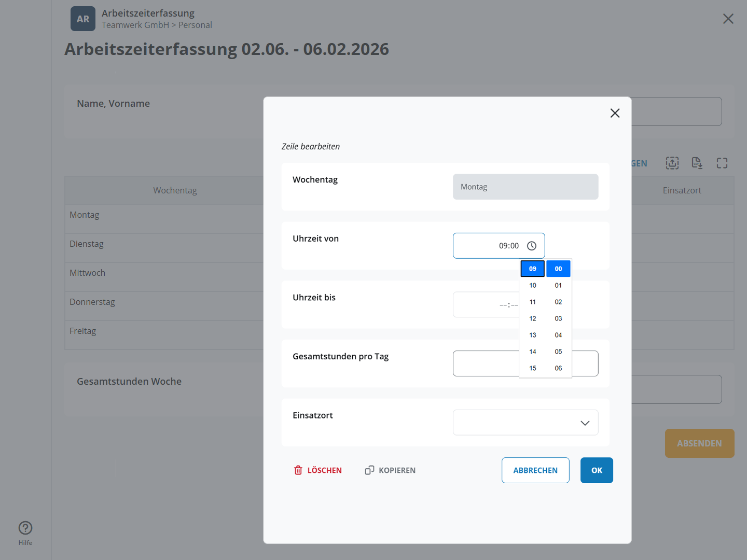Toggle fullscreen with the expand icon

pyautogui.click(x=722, y=163)
